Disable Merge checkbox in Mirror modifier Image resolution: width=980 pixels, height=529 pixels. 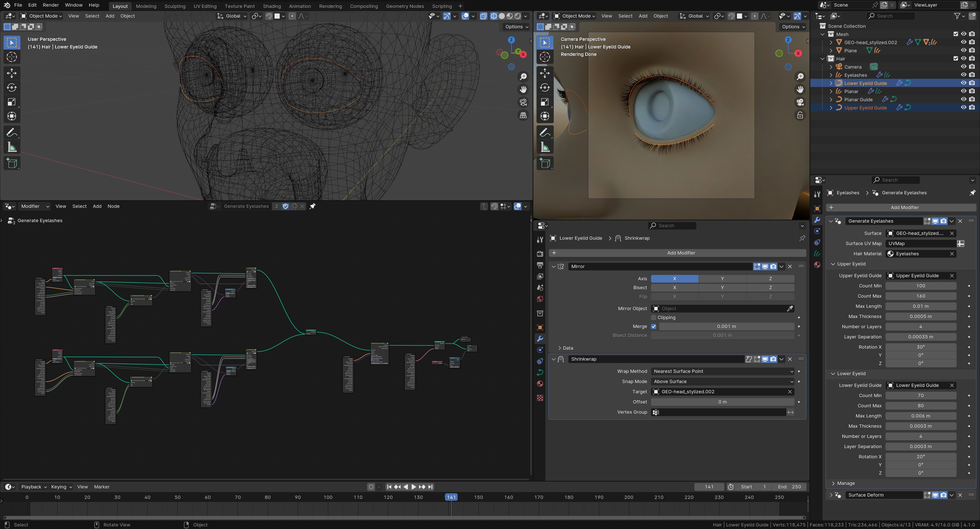tap(654, 326)
